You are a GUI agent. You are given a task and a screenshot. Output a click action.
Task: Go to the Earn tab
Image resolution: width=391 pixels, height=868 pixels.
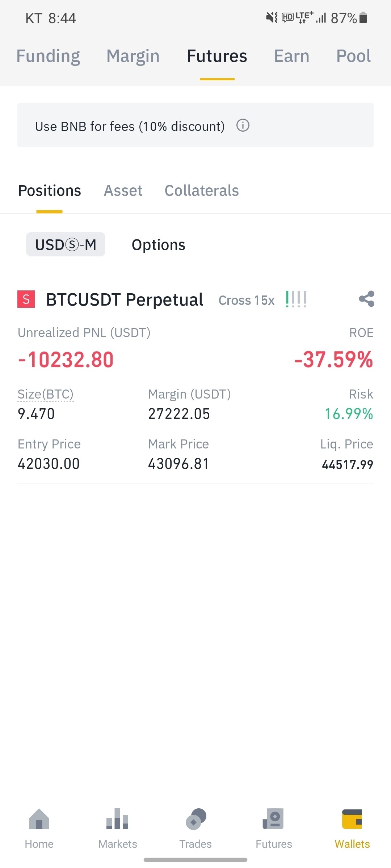click(x=291, y=56)
